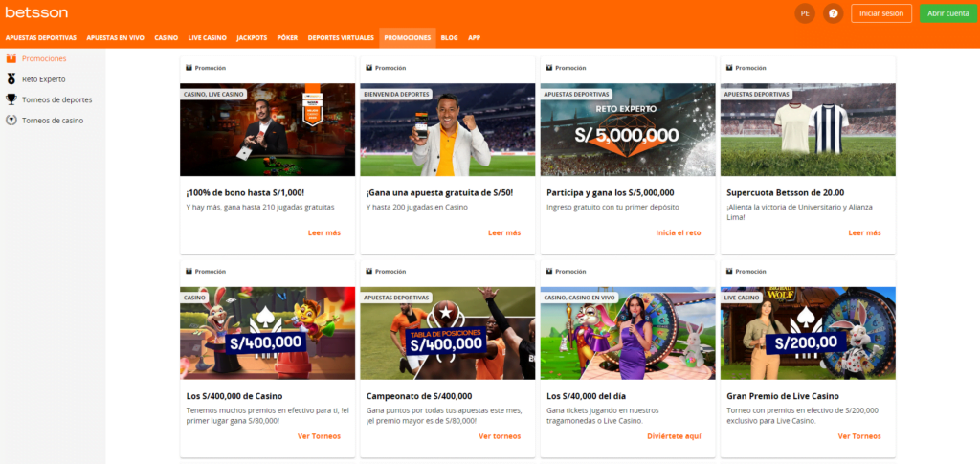This screenshot has width=980, height=464.
Task: Open the Bienvenida Deportes image
Action: pos(448,130)
